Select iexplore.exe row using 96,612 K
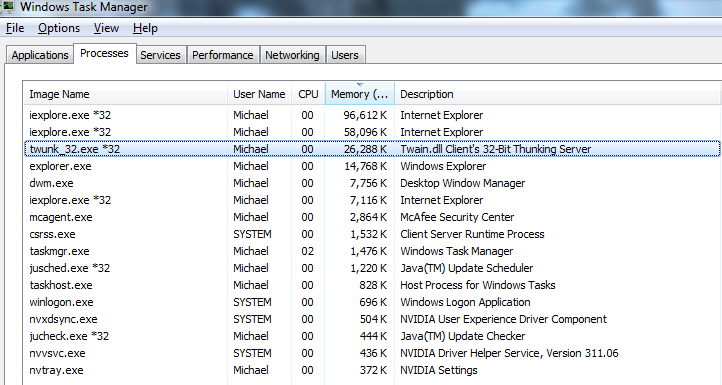This screenshot has height=385, width=722. (372, 115)
